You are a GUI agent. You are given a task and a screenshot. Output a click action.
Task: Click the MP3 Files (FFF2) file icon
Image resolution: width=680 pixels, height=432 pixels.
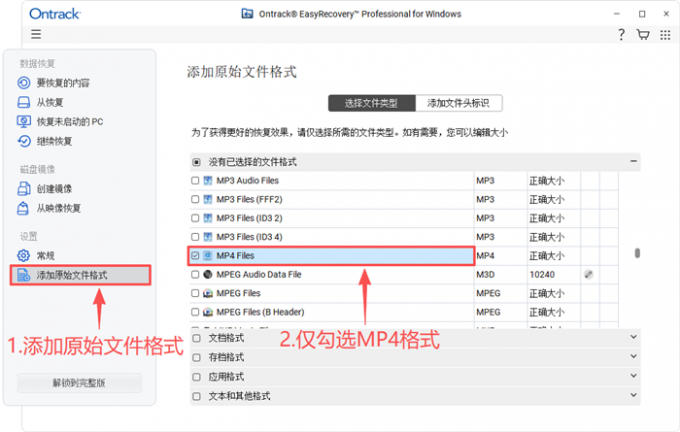[208, 199]
